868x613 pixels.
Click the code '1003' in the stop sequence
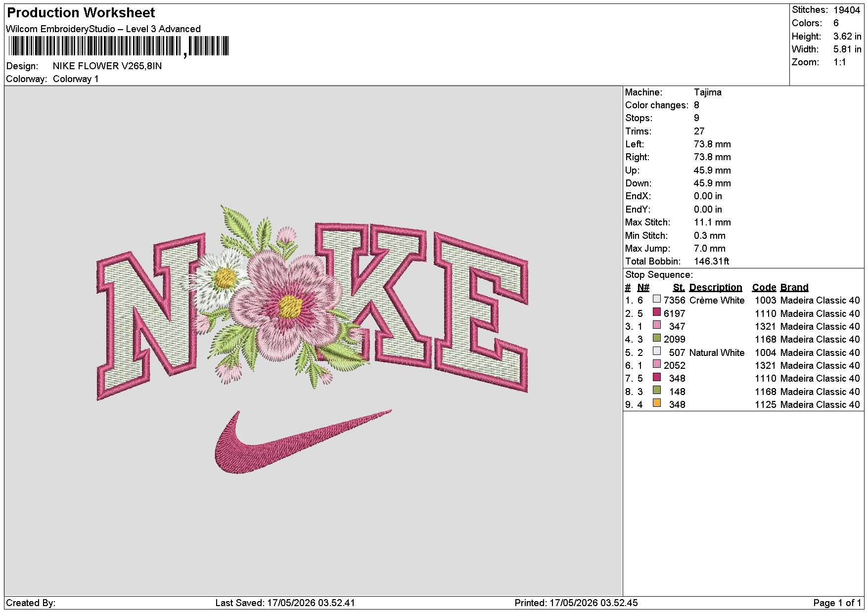pos(765,301)
